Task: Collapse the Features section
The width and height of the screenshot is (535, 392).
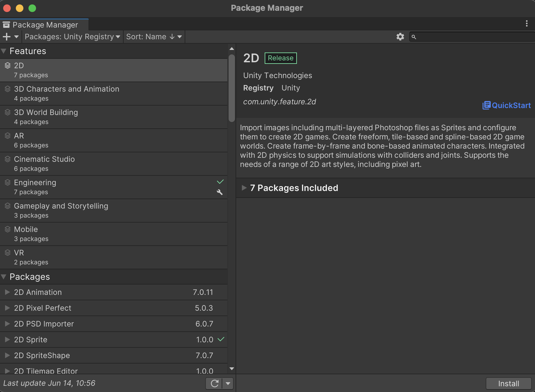Action: [x=4, y=51]
